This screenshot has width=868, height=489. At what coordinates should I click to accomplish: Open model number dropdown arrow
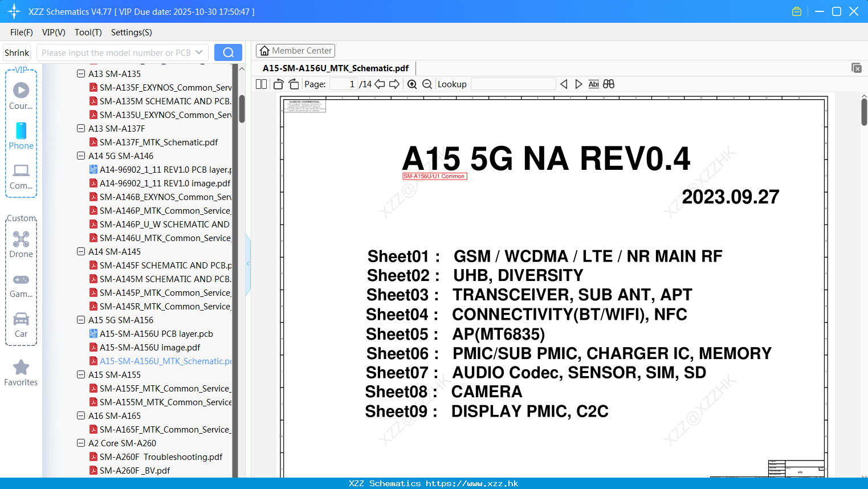199,52
